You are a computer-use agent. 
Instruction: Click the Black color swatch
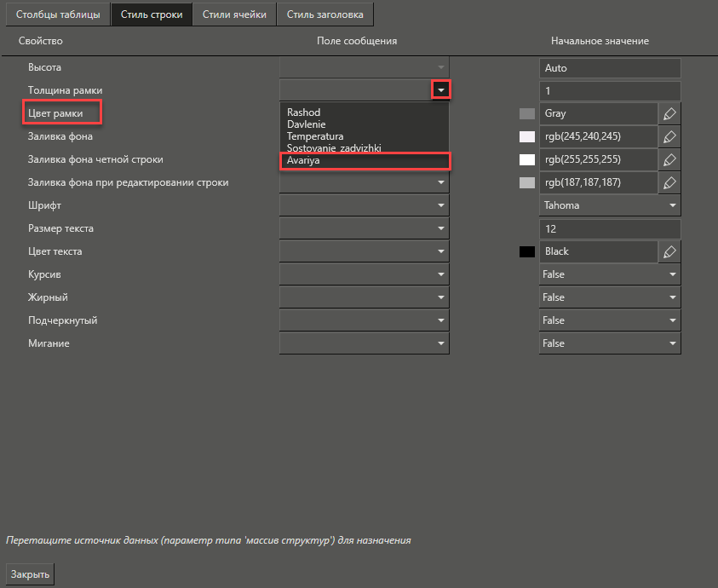(526, 251)
